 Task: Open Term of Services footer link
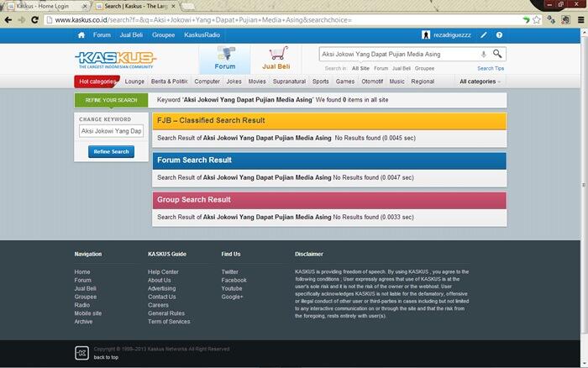(169, 322)
